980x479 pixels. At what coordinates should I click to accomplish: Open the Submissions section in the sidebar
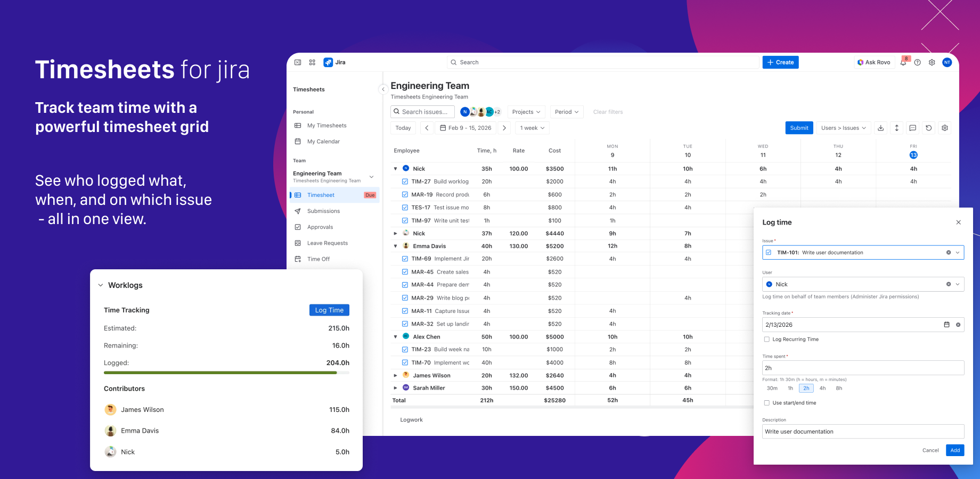click(x=323, y=211)
